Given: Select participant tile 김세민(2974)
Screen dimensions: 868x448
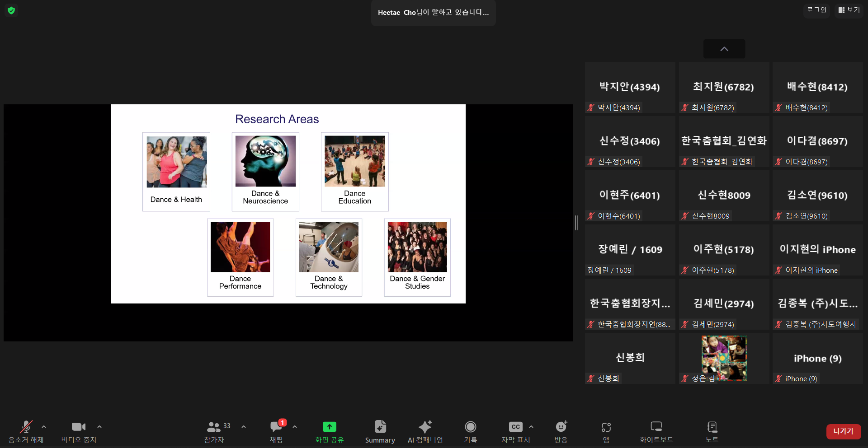Looking at the screenshot, I should coord(724,304).
